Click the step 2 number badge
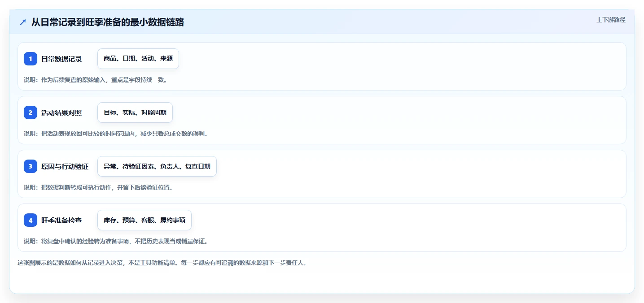Image resolution: width=644 pixels, height=303 pixels. pos(31,113)
